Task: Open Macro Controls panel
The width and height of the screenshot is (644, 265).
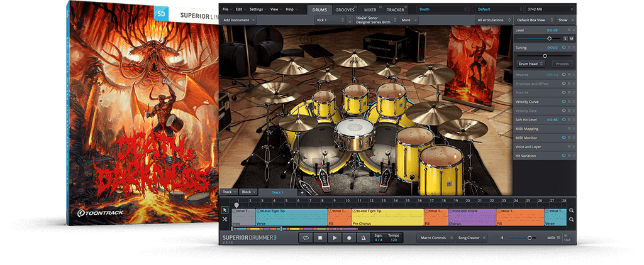Action: point(435,237)
